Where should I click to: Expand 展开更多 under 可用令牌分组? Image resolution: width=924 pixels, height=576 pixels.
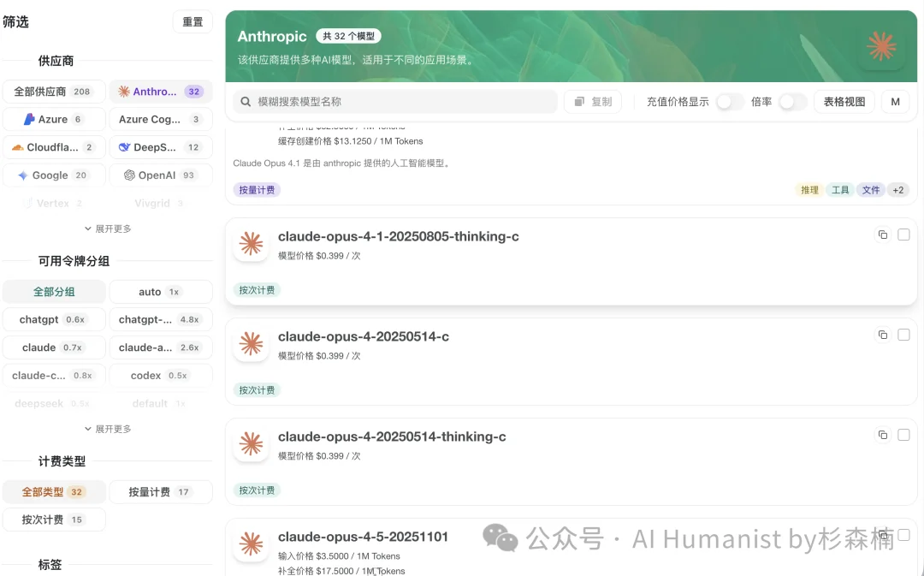pyautogui.click(x=107, y=429)
